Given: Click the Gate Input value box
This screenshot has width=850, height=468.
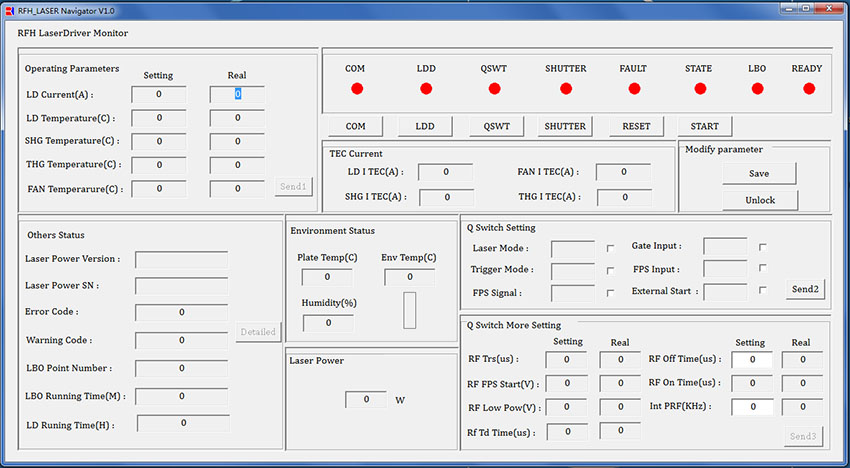Looking at the screenshot, I should (x=725, y=246).
